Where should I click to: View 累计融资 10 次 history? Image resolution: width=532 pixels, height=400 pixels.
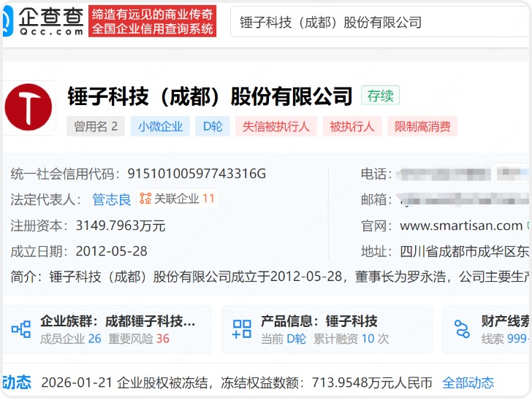pyautogui.click(x=351, y=339)
